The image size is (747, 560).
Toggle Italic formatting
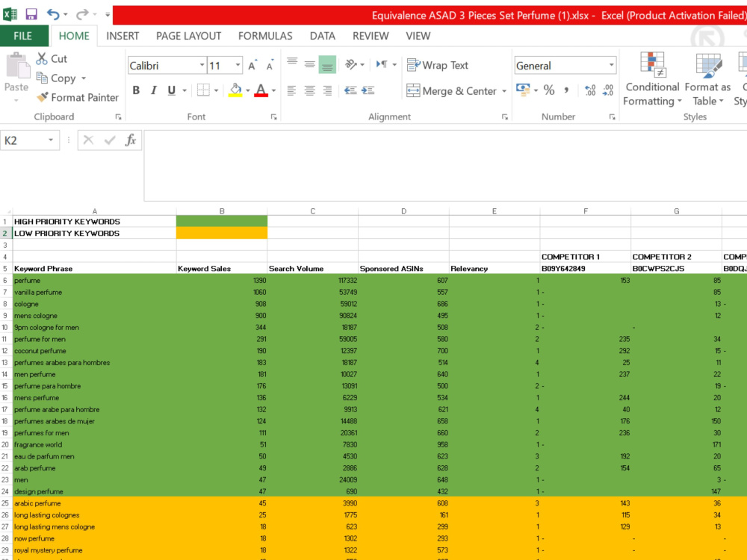point(153,90)
